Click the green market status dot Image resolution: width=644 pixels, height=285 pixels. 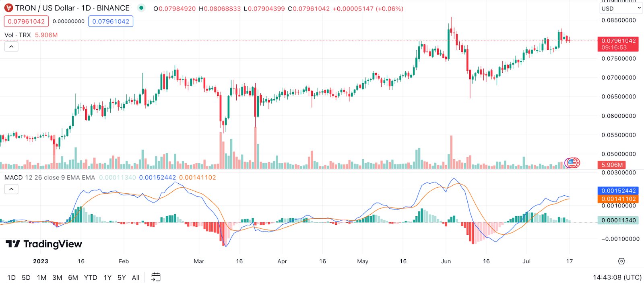(141, 8)
